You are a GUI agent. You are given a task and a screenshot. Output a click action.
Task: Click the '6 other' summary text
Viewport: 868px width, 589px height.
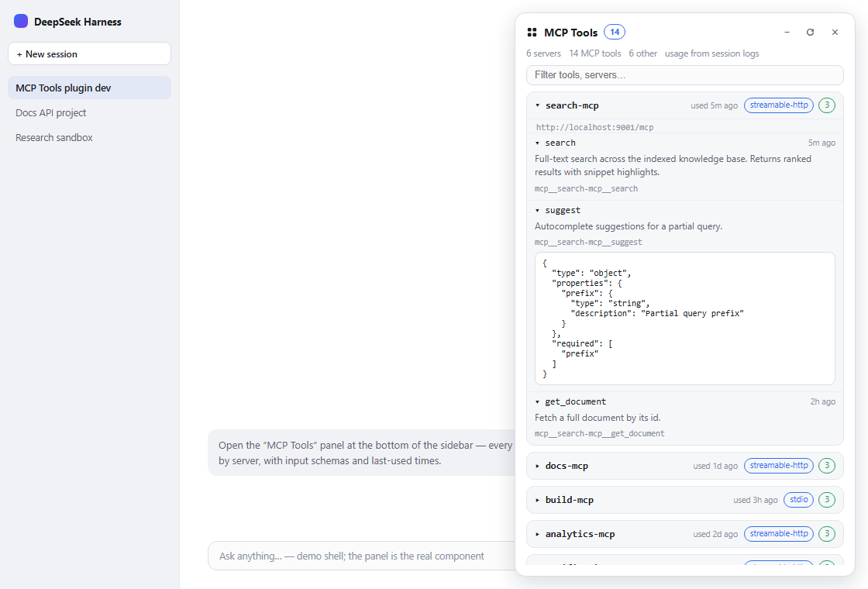[x=642, y=53]
